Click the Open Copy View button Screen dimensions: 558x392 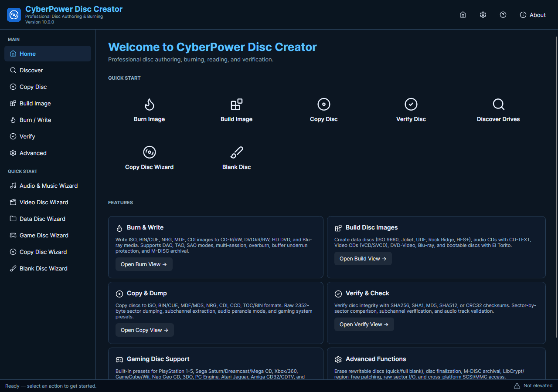click(145, 330)
